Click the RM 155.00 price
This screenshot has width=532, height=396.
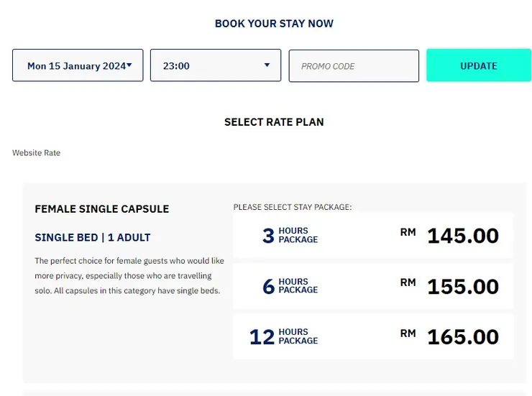point(462,286)
